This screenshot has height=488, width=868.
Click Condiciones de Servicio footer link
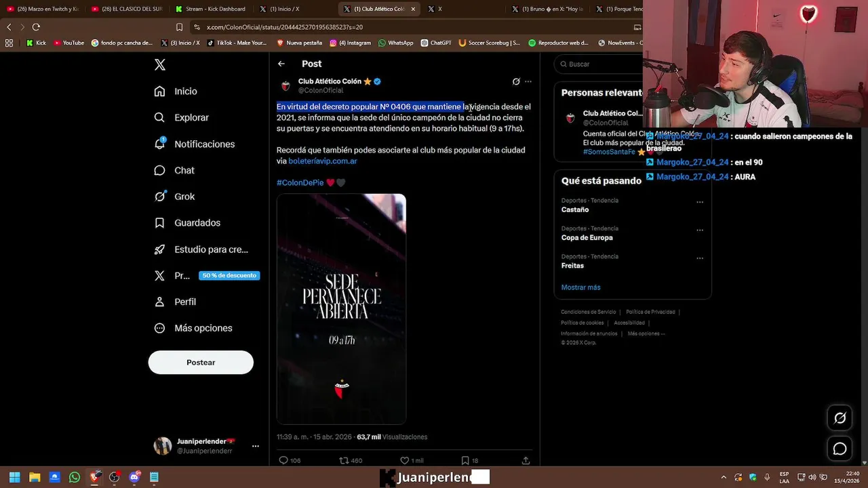(x=588, y=312)
